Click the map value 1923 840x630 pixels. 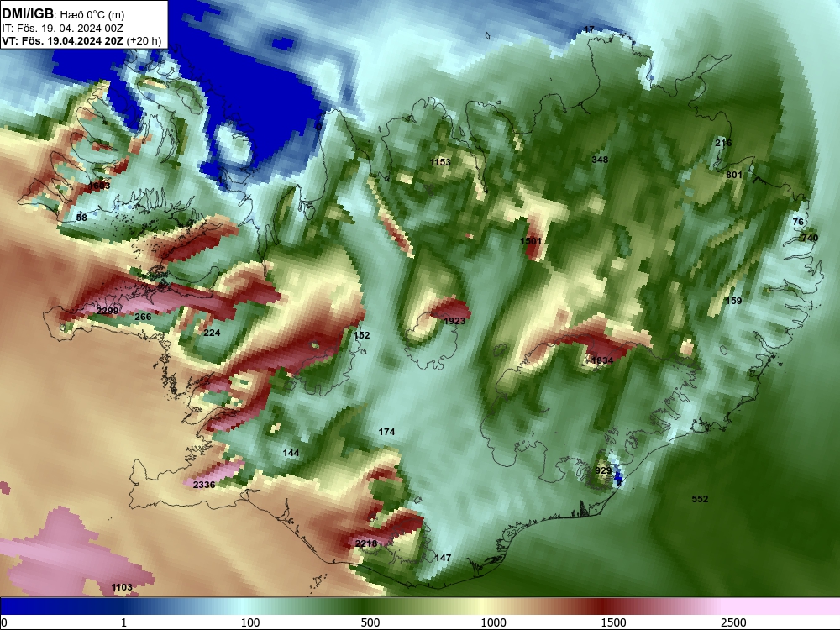[454, 321]
